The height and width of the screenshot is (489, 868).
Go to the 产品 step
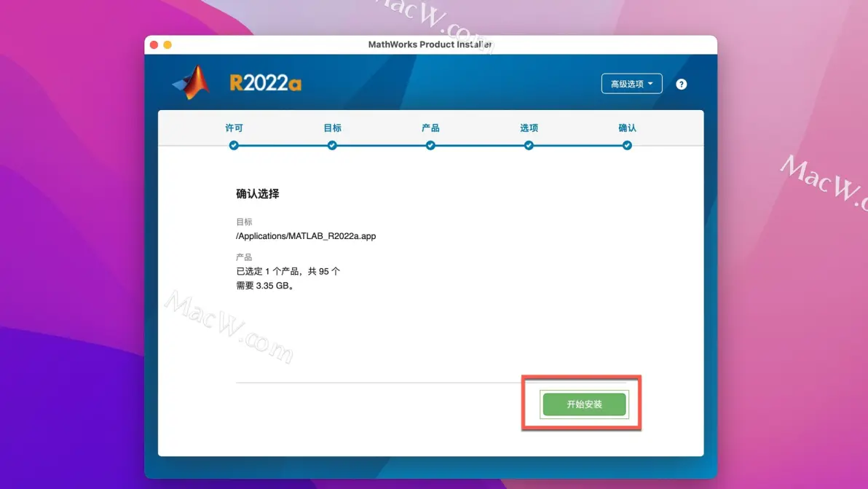(x=430, y=128)
